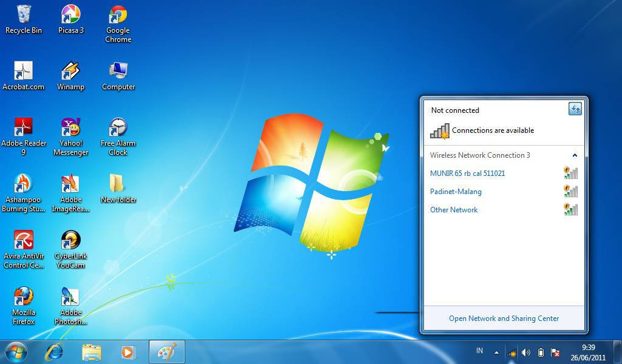Image resolution: width=622 pixels, height=364 pixels.
Task: Select the Ashampoo Burning Studio icon
Action: tap(24, 194)
